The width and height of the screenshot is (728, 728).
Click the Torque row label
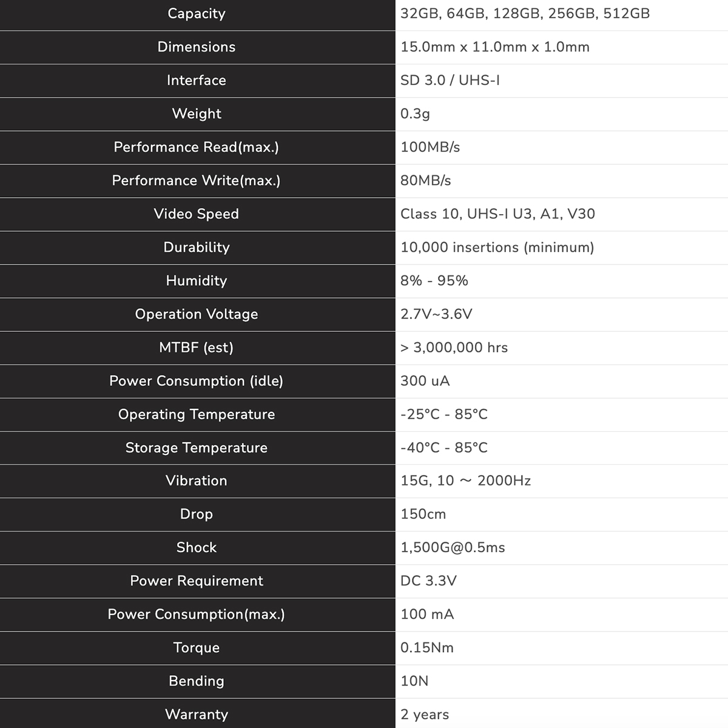pos(197,648)
